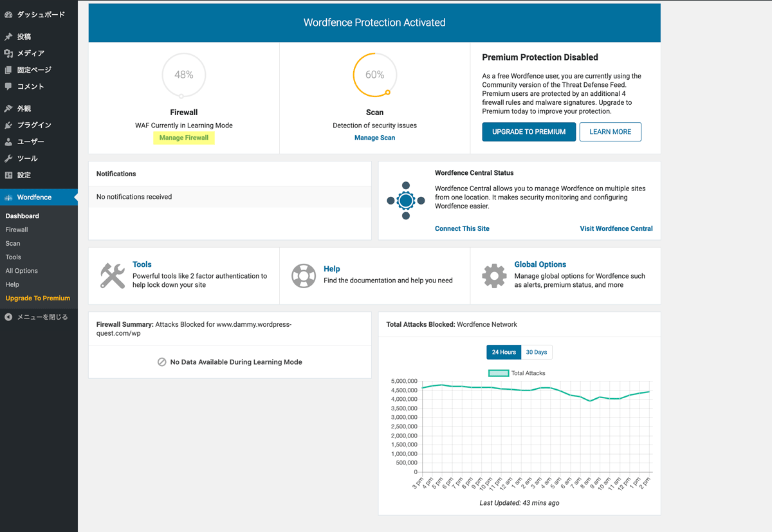The image size is (772, 532).
Task: Click the Wordfence Protection Activated banner text
Action: [x=374, y=23]
